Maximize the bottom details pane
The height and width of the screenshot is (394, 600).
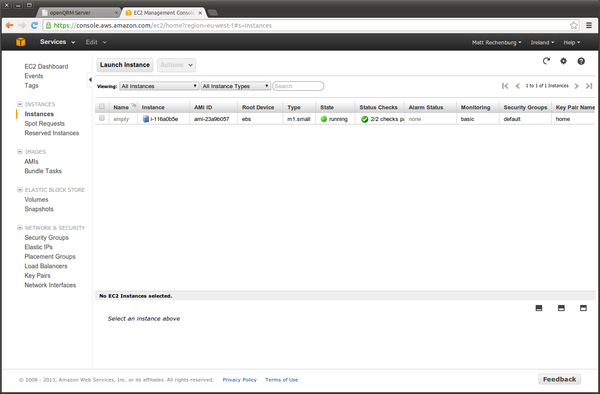(x=583, y=308)
